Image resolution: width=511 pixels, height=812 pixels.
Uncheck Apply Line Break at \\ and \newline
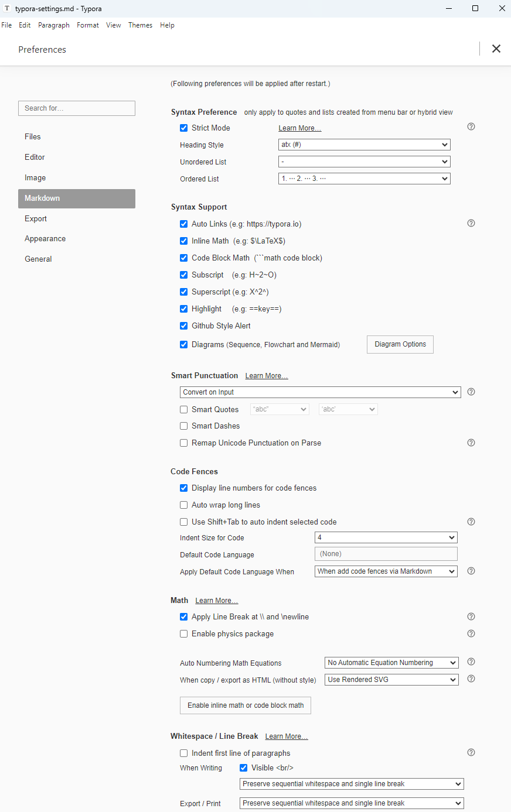coord(183,616)
